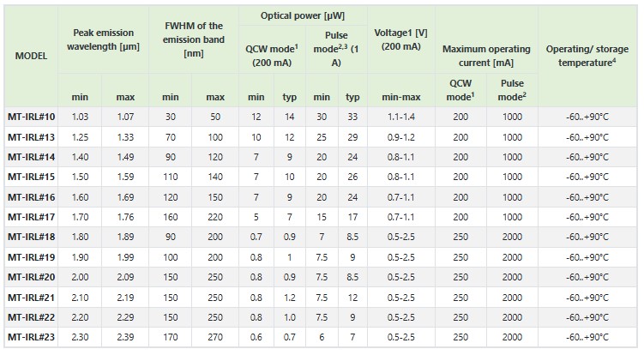Click the min-max voltage subheader
The height and width of the screenshot is (355, 644).
click(400, 98)
